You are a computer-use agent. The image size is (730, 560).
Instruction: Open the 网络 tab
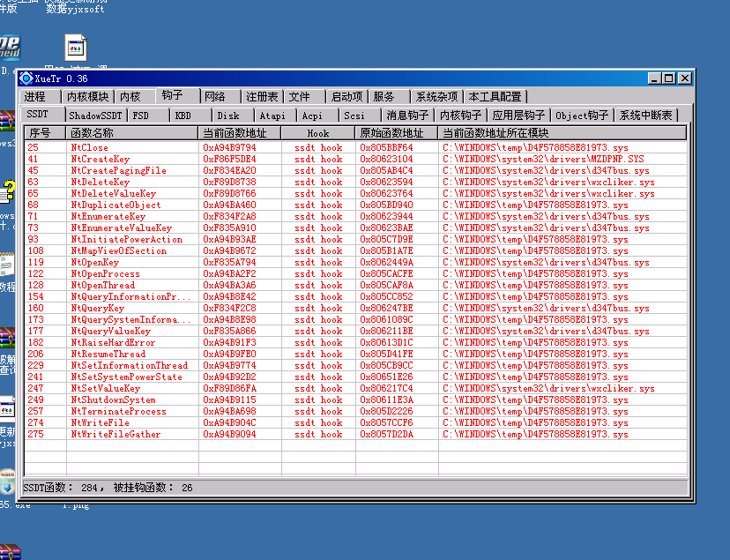point(220,96)
